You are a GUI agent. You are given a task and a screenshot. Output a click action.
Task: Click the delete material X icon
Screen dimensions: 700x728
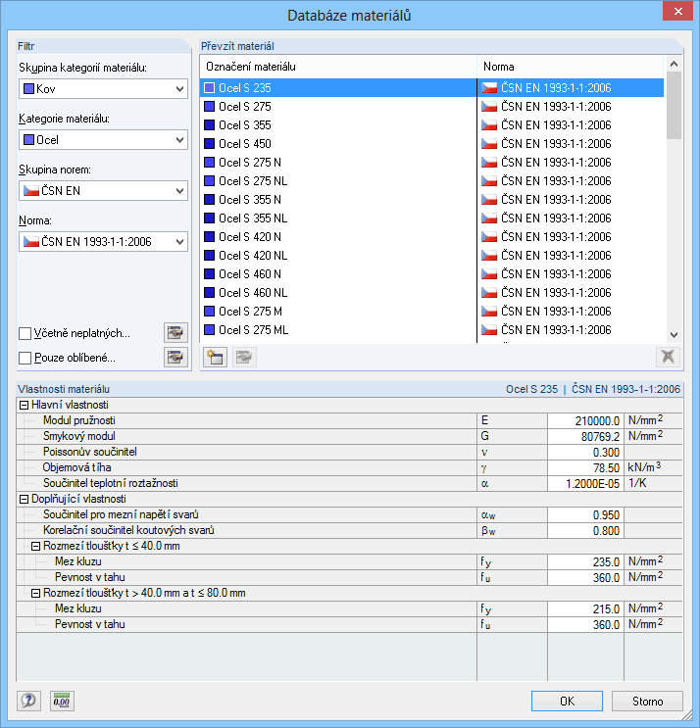[x=668, y=357]
